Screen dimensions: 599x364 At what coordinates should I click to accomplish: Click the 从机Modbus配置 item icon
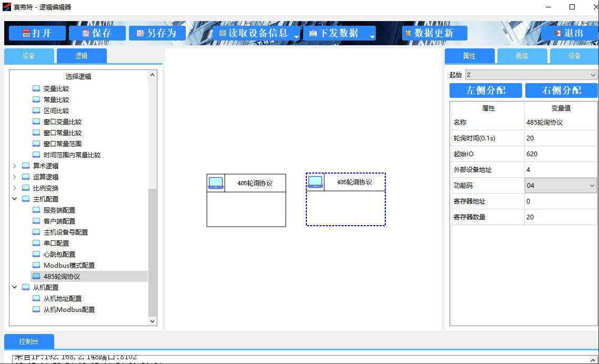pos(36,309)
